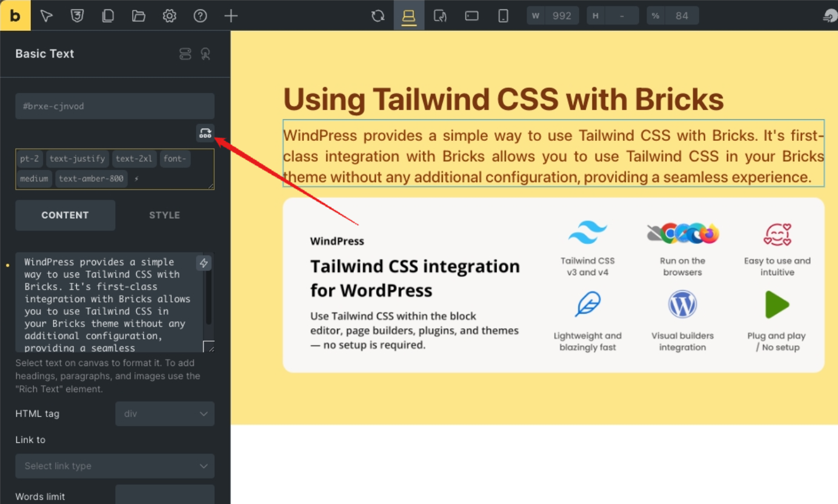The image size is (838, 504).
Task: Click the lightning dynamic data icon in text area
Action: 204,263
